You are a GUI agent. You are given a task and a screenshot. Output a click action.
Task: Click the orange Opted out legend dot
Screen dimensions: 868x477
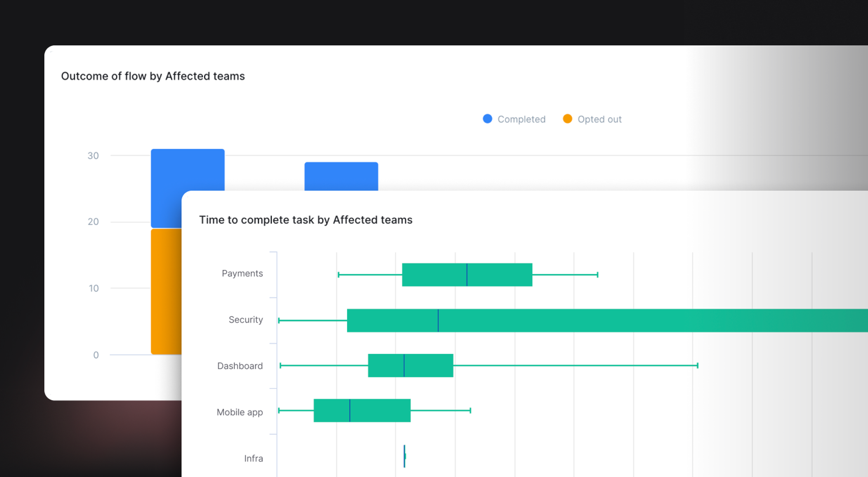567,119
